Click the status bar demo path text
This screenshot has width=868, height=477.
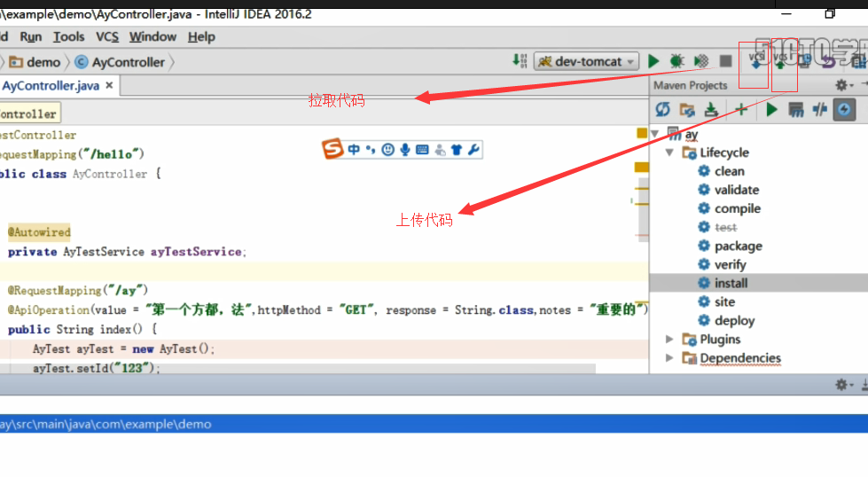pyautogui.click(x=106, y=424)
